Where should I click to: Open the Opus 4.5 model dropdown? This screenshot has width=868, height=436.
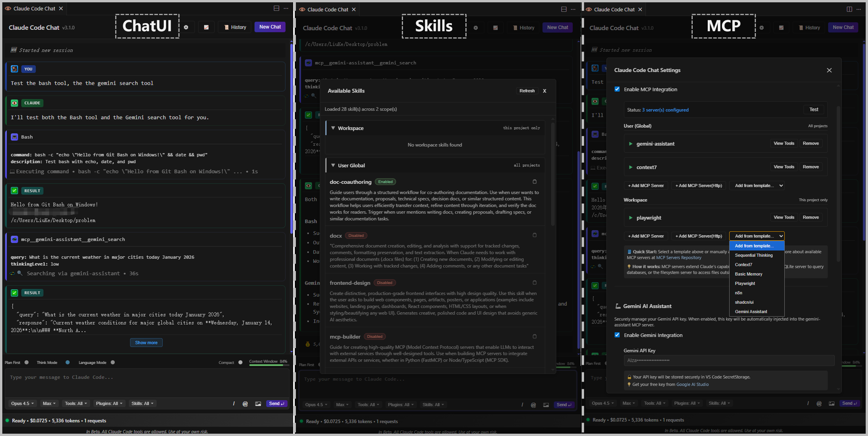tap(22, 403)
